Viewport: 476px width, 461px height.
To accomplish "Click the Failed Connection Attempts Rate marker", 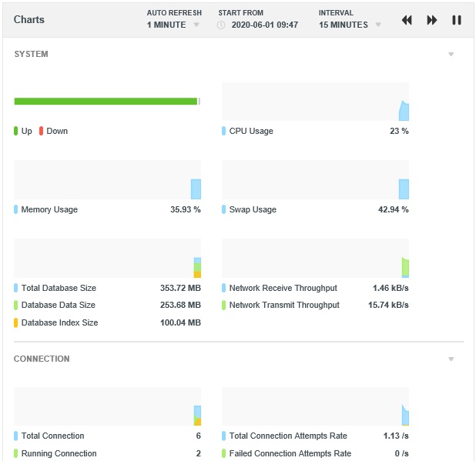I will [223, 453].
